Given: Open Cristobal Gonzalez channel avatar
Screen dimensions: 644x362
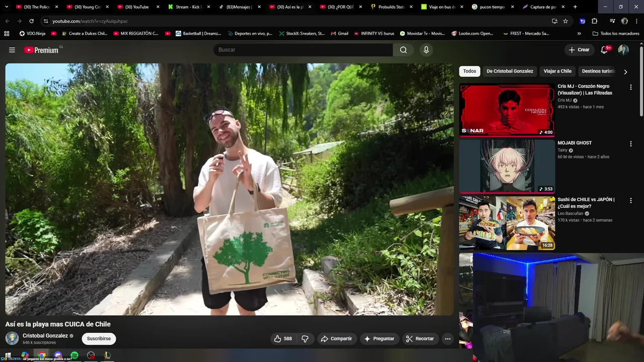Looking at the screenshot, I should click(12, 338).
